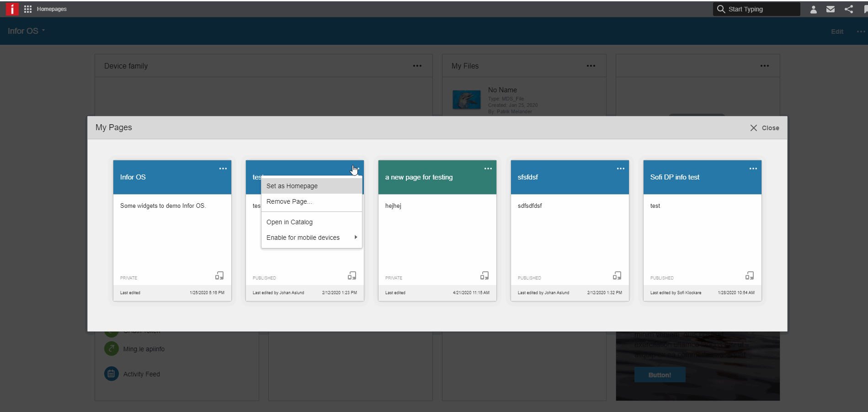Open more options on Infor OS card
Viewport: 868px width, 412px height.
point(223,169)
